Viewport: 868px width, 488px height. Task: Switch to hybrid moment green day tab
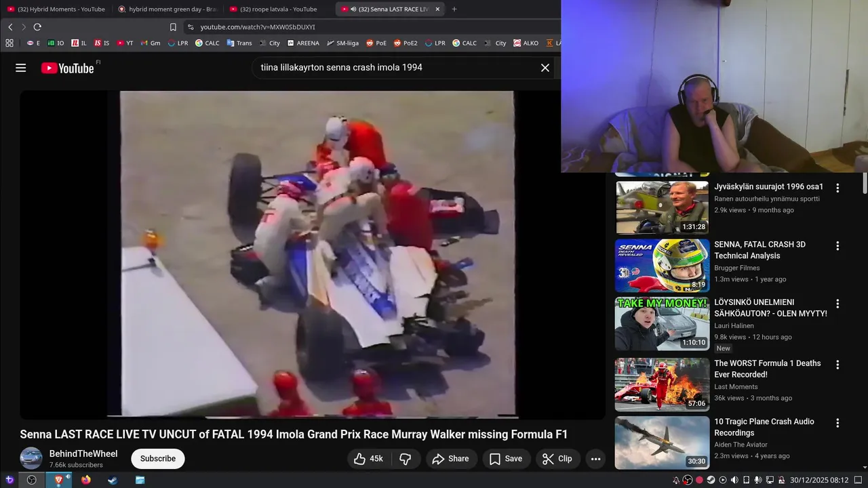(x=167, y=9)
